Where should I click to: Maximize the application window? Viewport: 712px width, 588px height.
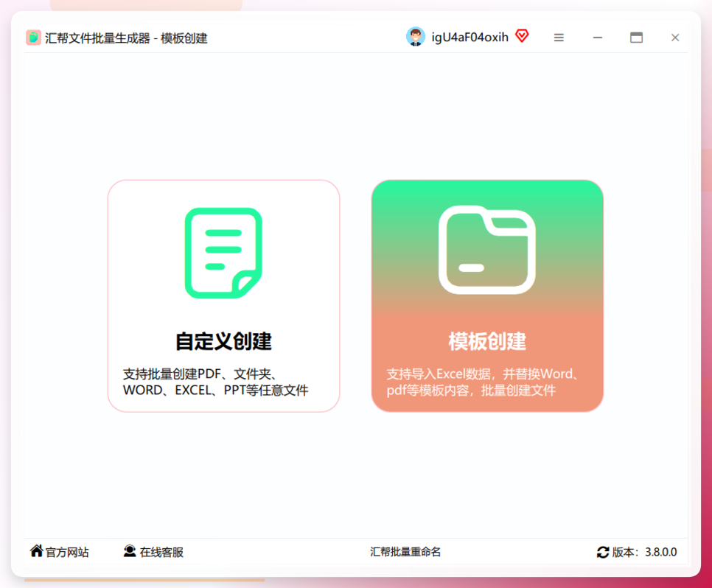[636, 38]
